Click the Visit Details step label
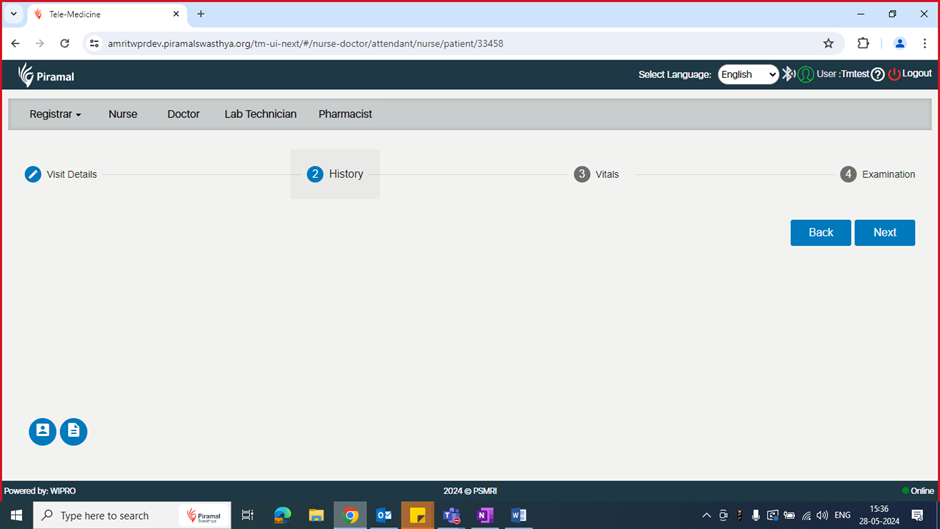 pos(71,175)
